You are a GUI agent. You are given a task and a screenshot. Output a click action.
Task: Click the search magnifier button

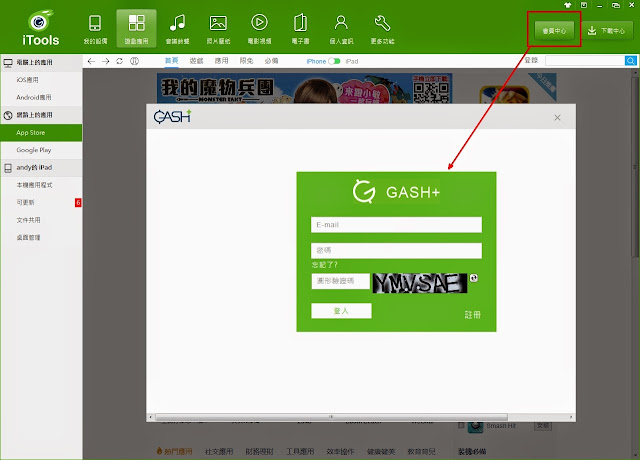pos(630,61)
